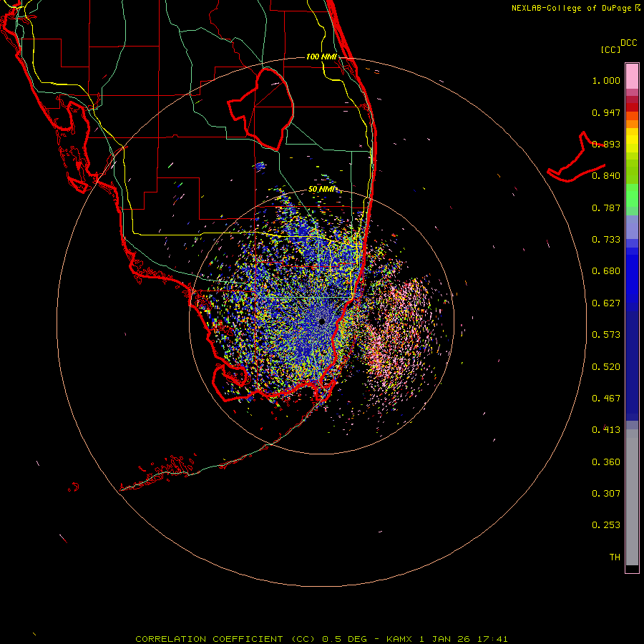Click the 0.893 color scale value
Viewport: 644px width, 644px height.
click(x=606, y=144)
